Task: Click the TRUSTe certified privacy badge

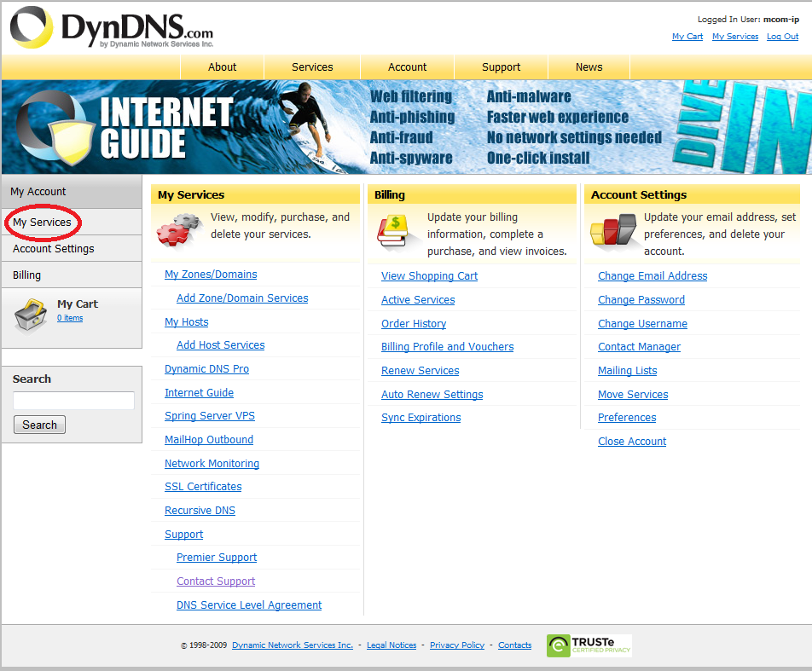Action: click(589, 645)
